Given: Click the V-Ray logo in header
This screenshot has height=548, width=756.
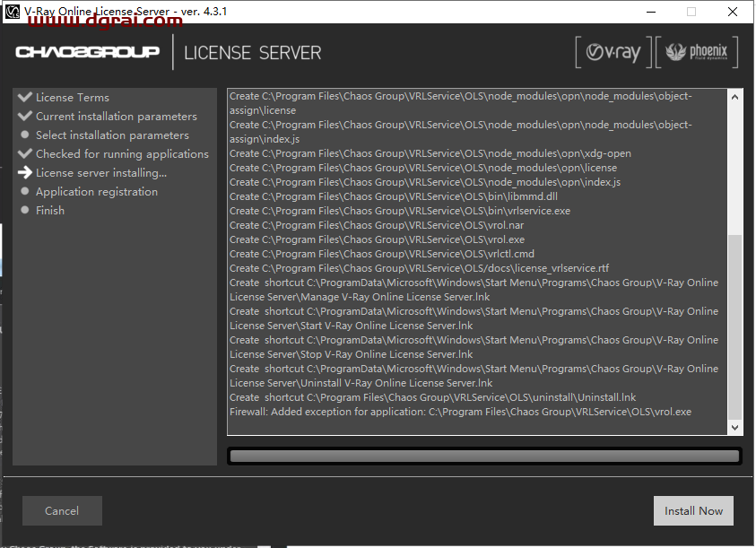Looking at the screenshot, I should (x=614, y=53).
